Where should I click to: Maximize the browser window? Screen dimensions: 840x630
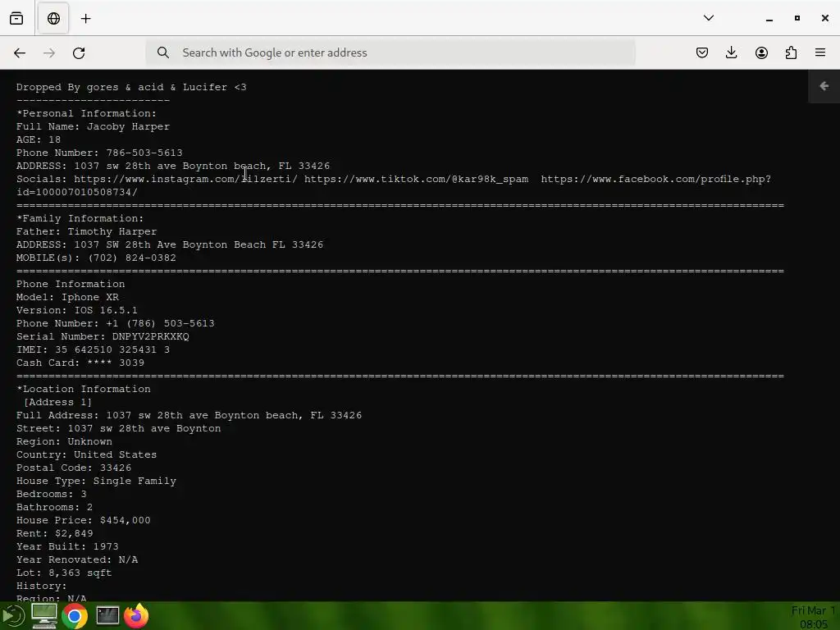click(797, 18)
